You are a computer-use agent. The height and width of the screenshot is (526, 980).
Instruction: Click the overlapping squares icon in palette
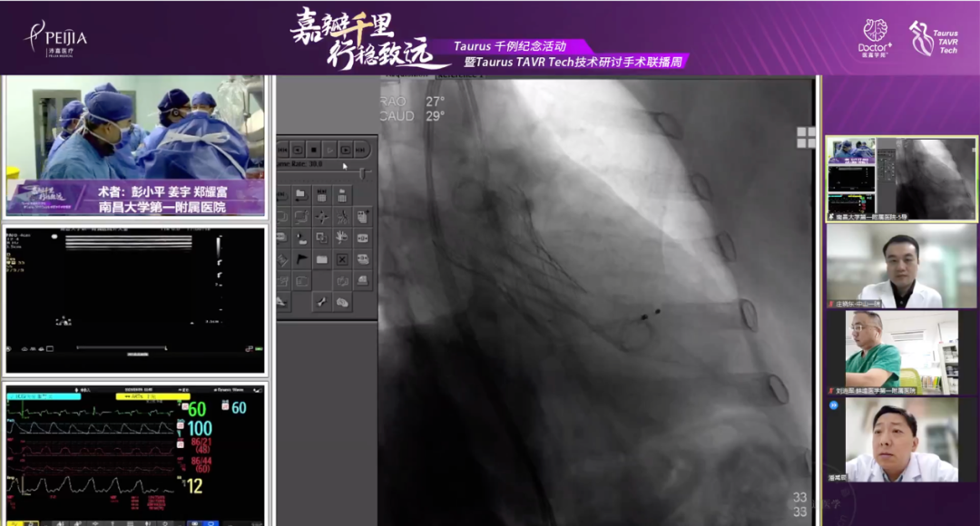(321, 238)
